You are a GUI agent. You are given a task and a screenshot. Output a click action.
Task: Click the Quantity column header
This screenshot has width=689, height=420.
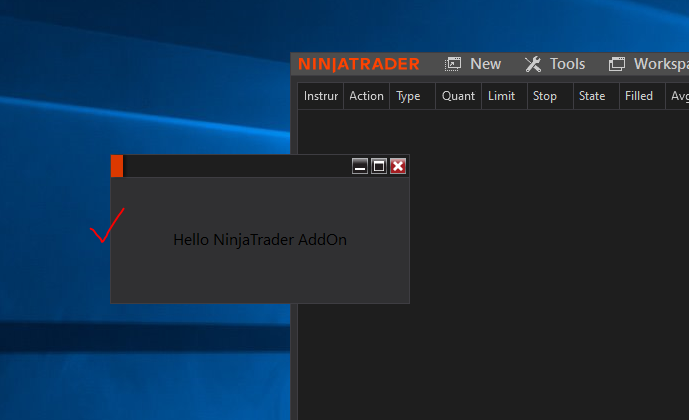click(x=458, y=96)
